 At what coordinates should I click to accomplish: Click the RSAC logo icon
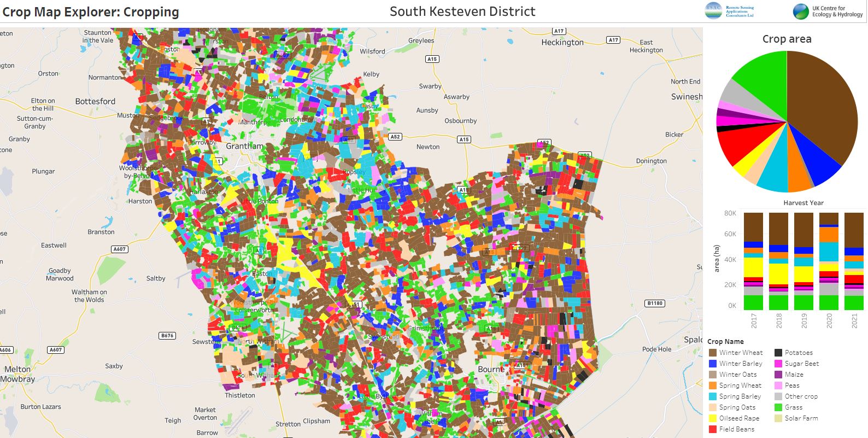pos(713,11)
